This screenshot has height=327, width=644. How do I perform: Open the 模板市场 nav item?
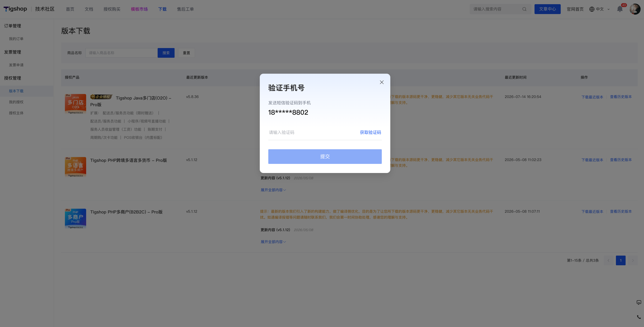(139, 9)
